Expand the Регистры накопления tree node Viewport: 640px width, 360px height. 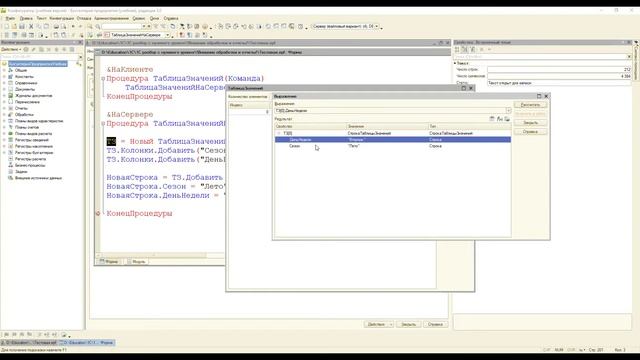click(4, 146)
